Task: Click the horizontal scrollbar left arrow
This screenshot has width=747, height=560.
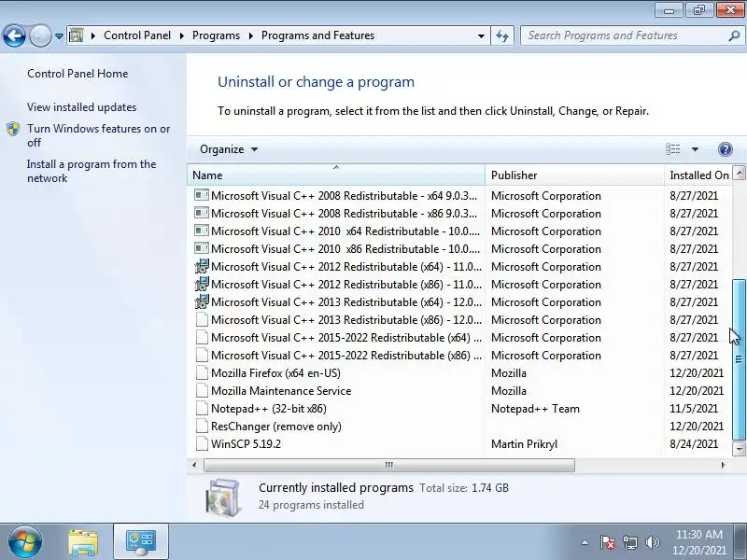Action: (194, 465)
